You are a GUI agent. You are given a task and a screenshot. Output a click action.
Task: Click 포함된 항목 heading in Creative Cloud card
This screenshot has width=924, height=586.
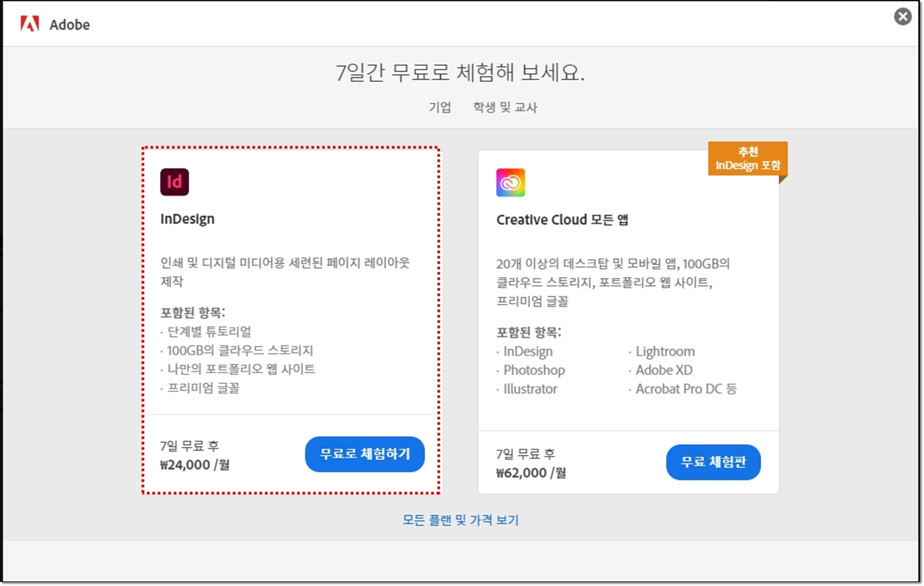click(529, 333)
